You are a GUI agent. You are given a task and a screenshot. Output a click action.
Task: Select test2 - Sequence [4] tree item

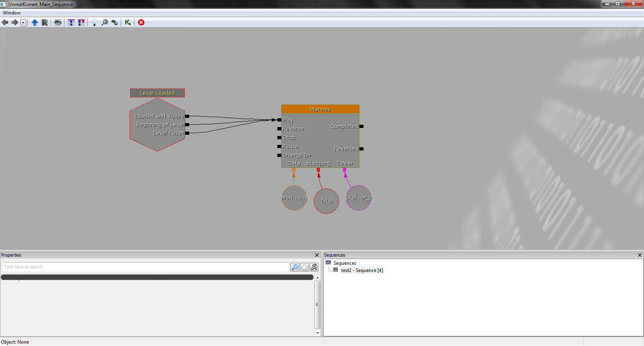pos(362,270)
